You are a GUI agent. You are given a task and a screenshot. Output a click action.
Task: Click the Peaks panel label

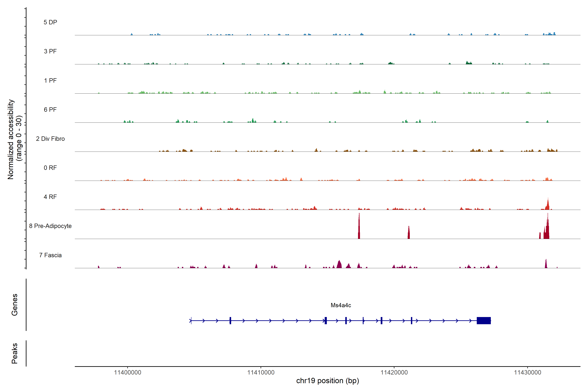tap(15, 353)
